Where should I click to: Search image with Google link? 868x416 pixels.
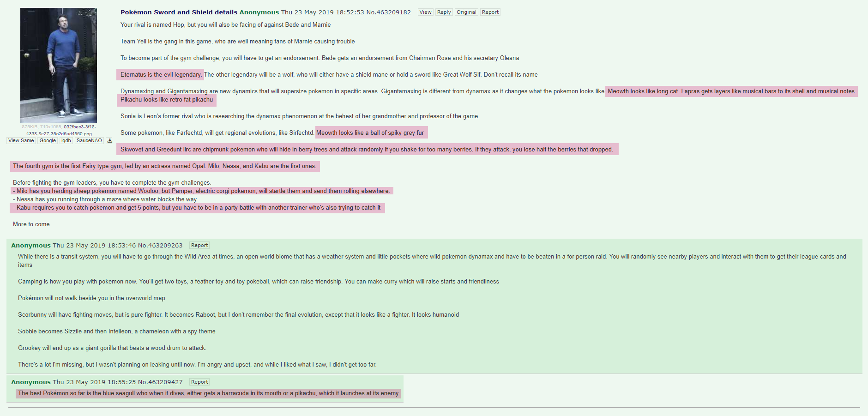[x=48, y=141]
